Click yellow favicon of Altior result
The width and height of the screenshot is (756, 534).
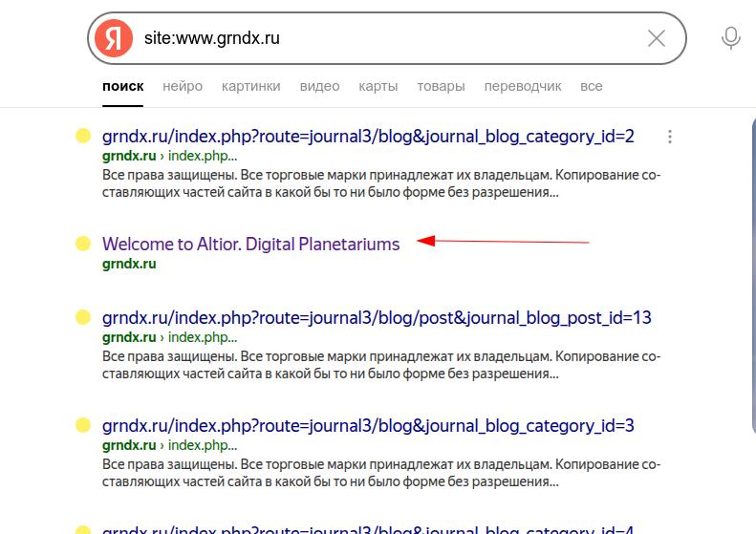[83, 244]
